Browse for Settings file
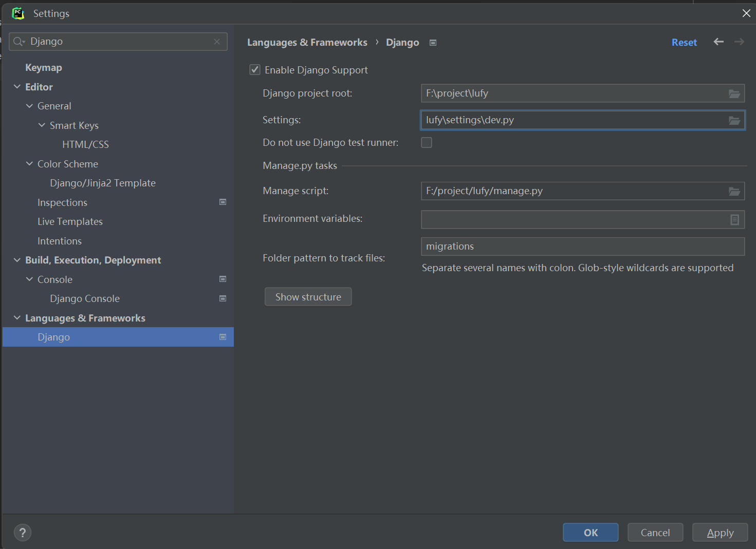The image size is (756, 549). click(734, 120)
